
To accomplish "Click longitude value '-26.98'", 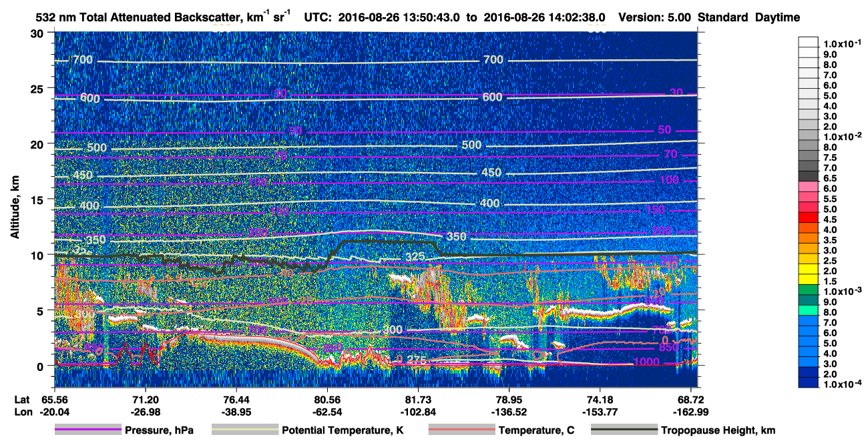I will pyautogui.click(x=145, y=412).
